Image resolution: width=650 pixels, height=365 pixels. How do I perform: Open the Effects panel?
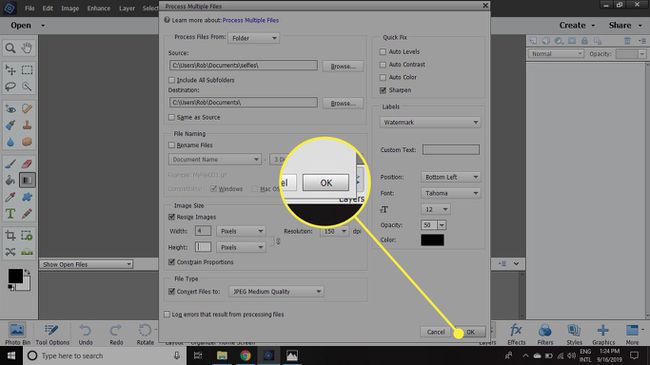pyautogui.click(x=516, y=334)
